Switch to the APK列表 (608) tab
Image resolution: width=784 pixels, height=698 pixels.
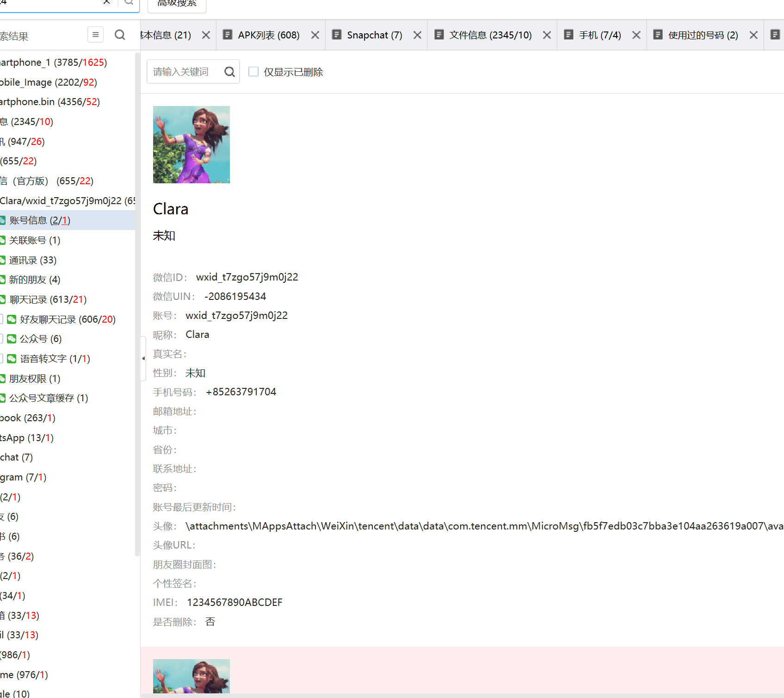(269, 35)
